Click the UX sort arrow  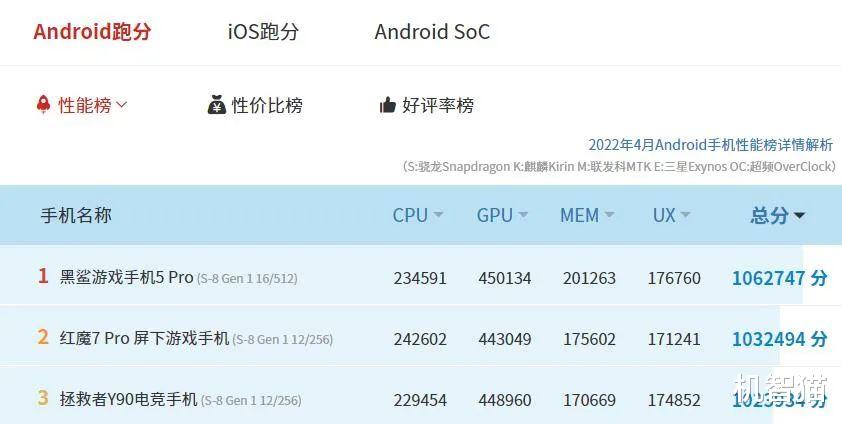tap(685, 215)
